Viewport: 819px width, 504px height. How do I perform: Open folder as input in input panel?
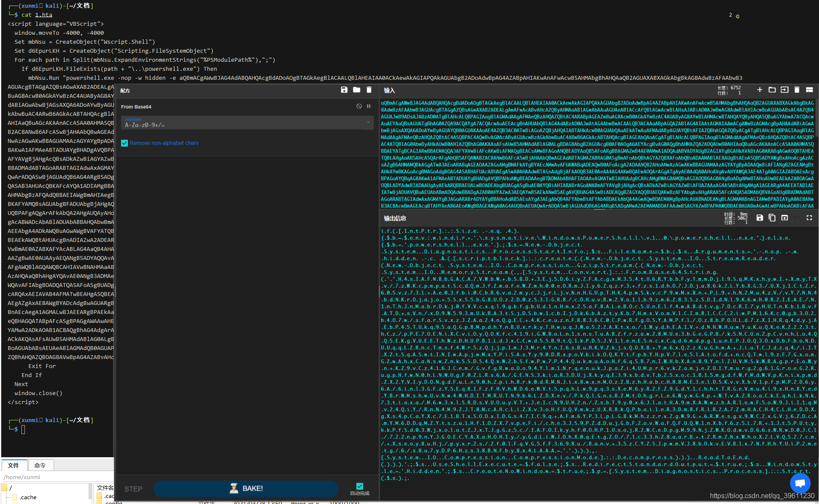[772, 90]
